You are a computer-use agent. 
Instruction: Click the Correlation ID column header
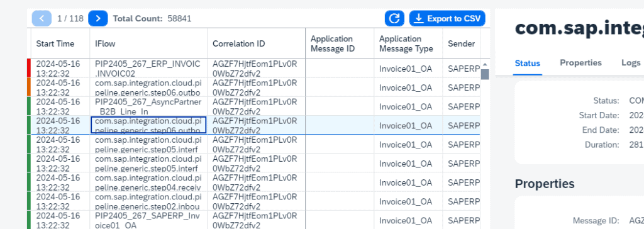257,43
